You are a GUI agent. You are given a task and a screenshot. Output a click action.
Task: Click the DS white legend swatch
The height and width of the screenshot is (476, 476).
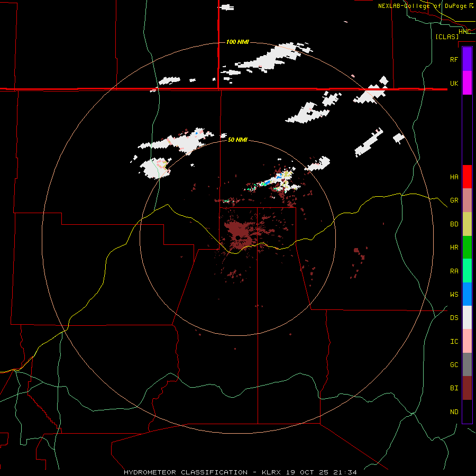coord(467,317)
